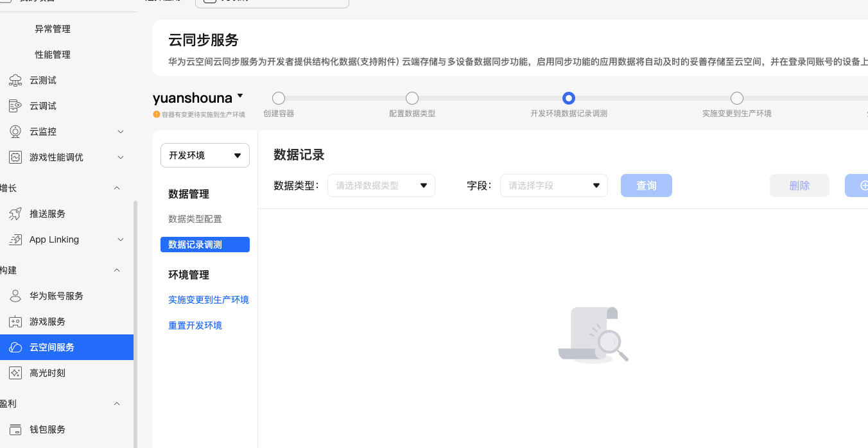Click the add button with plus icon

(x=857, y=185)
